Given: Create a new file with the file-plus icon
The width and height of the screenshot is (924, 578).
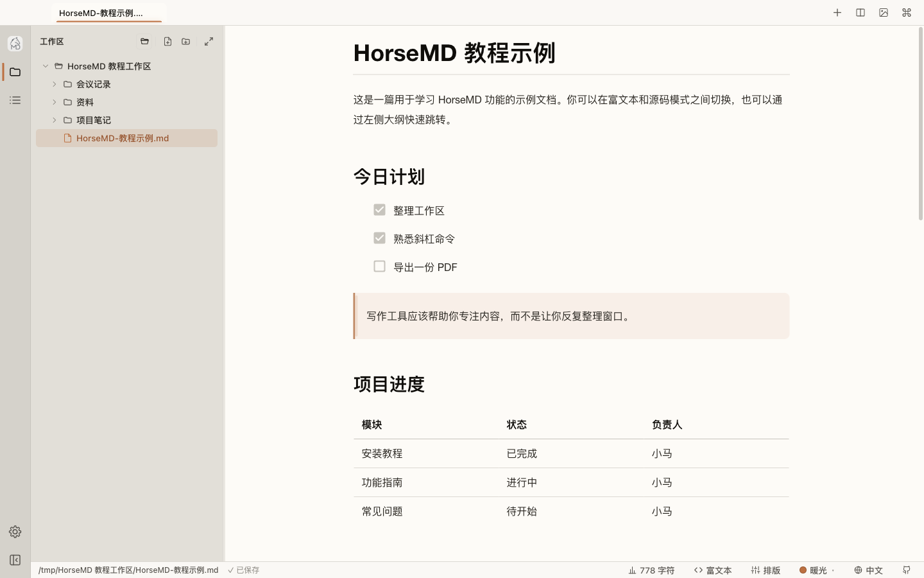Looking at the screenshot, I should click(167, 42).
